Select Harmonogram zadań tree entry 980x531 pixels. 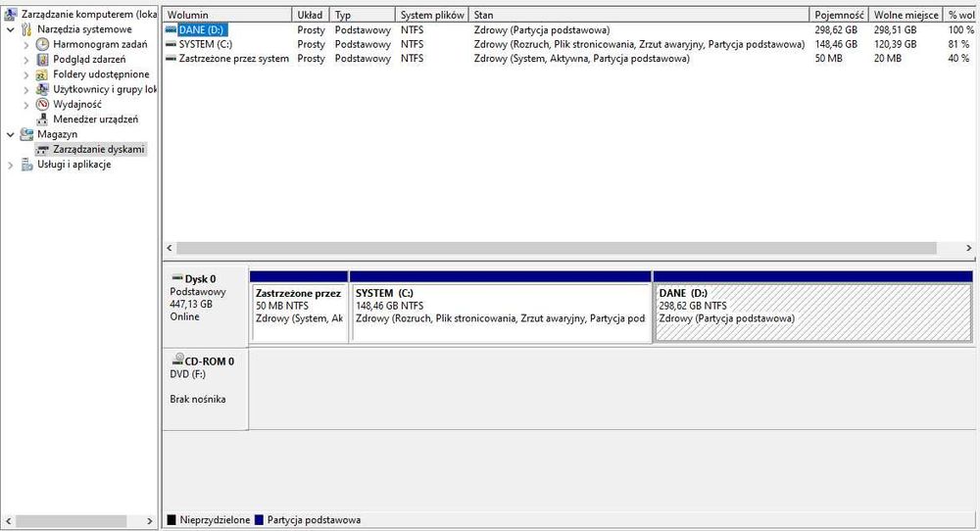pos(100,44)
